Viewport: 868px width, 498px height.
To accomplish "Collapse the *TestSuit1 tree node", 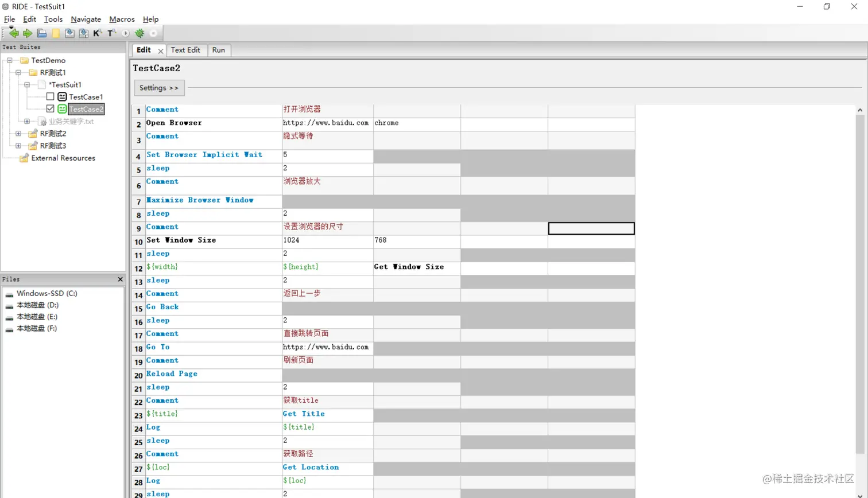I will point(27,84).
